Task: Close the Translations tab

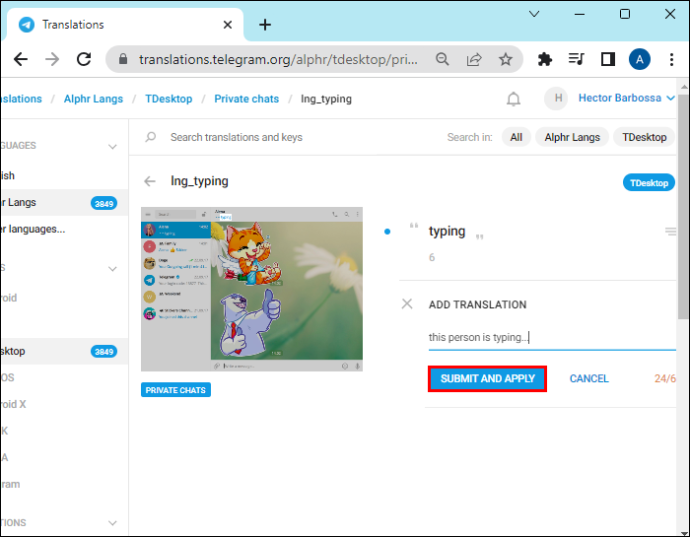Action: point(228,25)
